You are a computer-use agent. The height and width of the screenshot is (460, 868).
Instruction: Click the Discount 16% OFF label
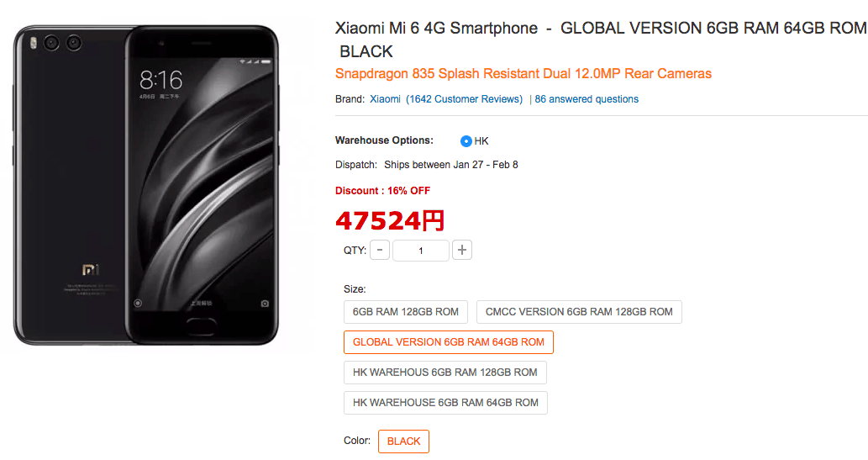pos(382,191)
